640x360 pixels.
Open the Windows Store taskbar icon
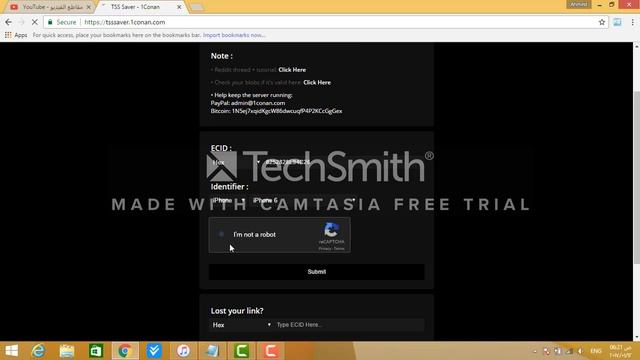(x=96, y=351)
